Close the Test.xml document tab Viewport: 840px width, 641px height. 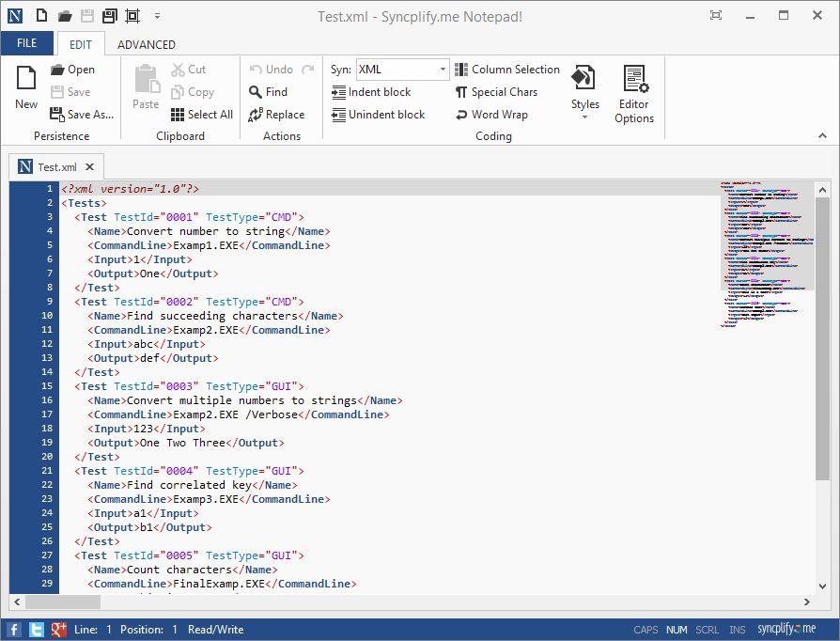(x=88, y=166)
